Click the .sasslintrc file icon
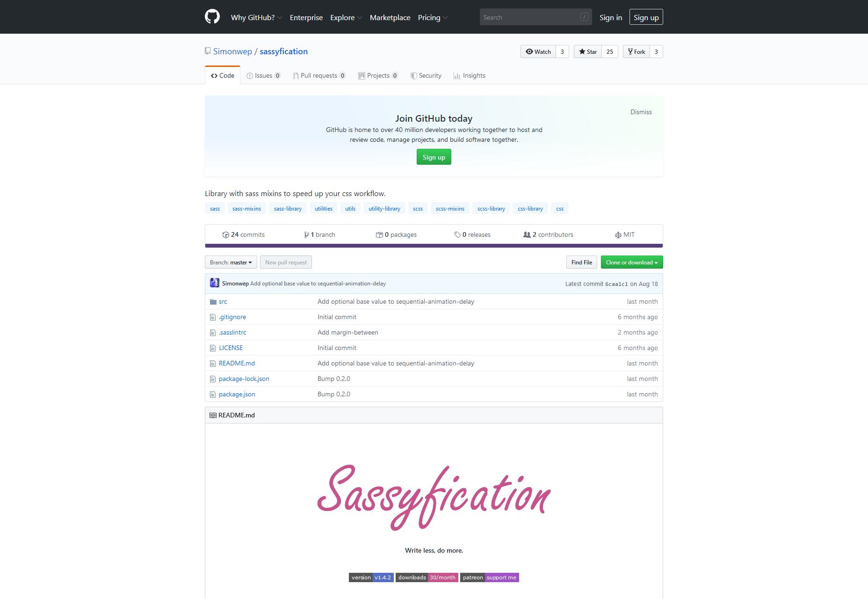Screen dimensions: 868x599 213,332
